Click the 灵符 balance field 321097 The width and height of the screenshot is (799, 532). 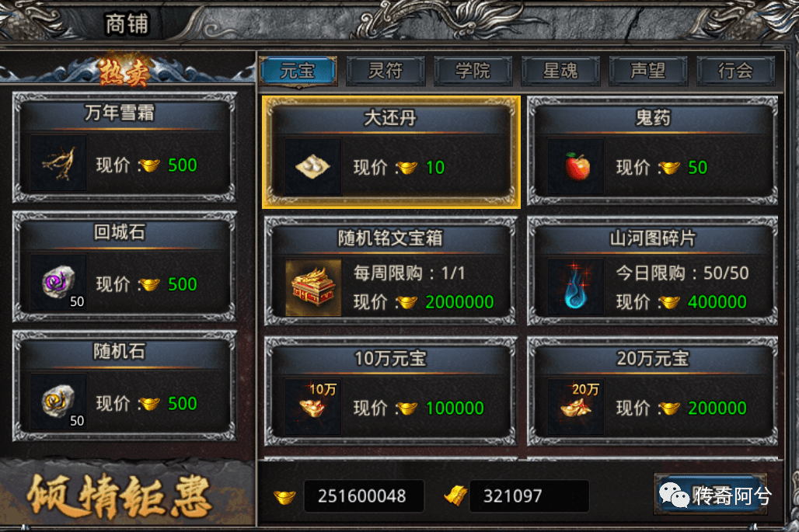[529, 495]
